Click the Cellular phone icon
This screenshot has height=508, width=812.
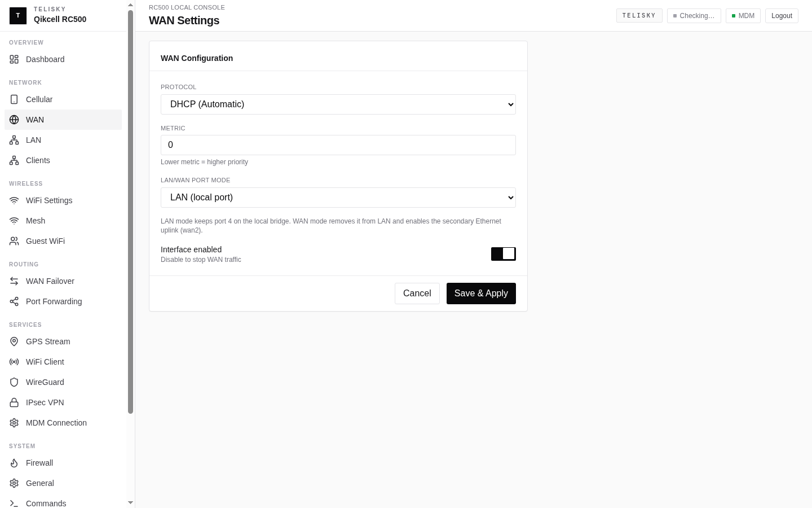[14, 99]
